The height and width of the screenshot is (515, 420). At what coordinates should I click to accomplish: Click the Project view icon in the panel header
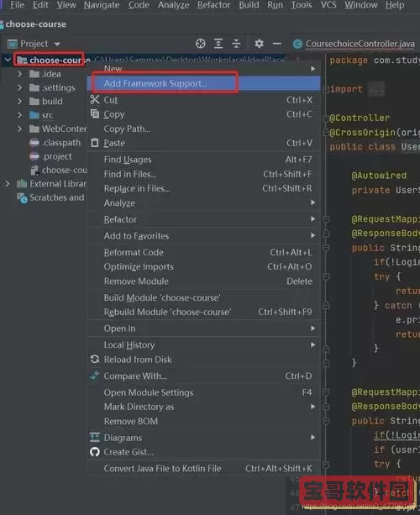click(x=12, y=44)
